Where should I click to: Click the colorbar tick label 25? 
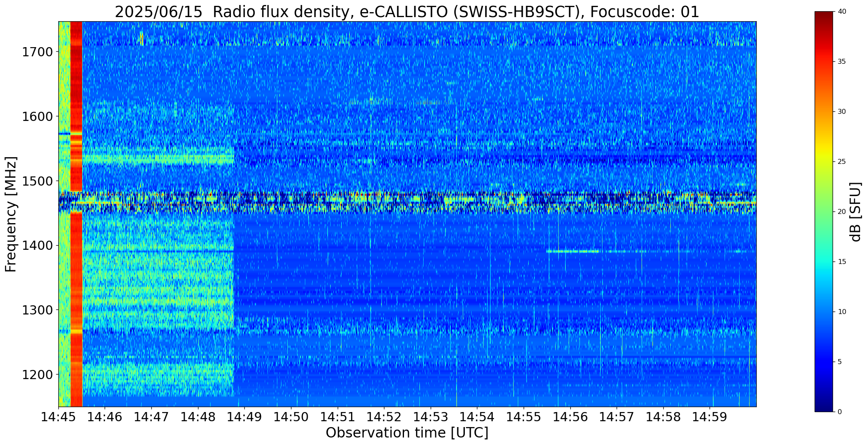[841, 162]
